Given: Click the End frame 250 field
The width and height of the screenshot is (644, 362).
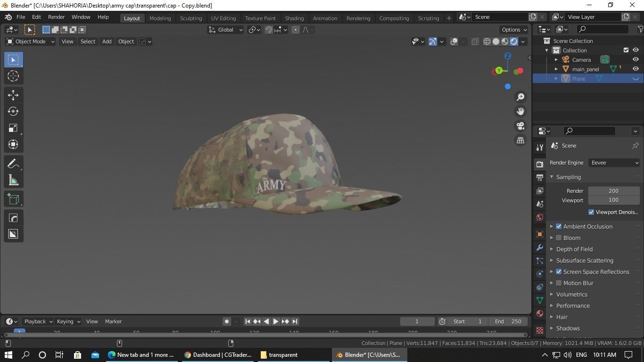Looking at the screenshot, I should tap(508, 321).
